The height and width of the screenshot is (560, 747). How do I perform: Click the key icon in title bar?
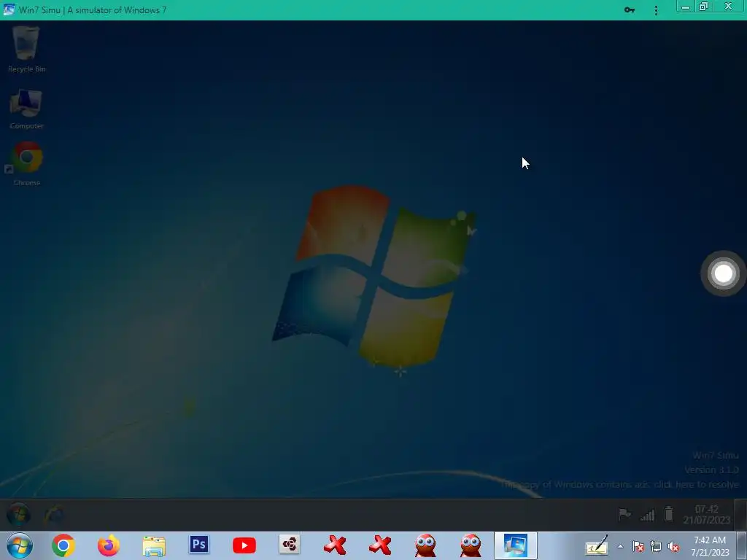pos(630,10)
